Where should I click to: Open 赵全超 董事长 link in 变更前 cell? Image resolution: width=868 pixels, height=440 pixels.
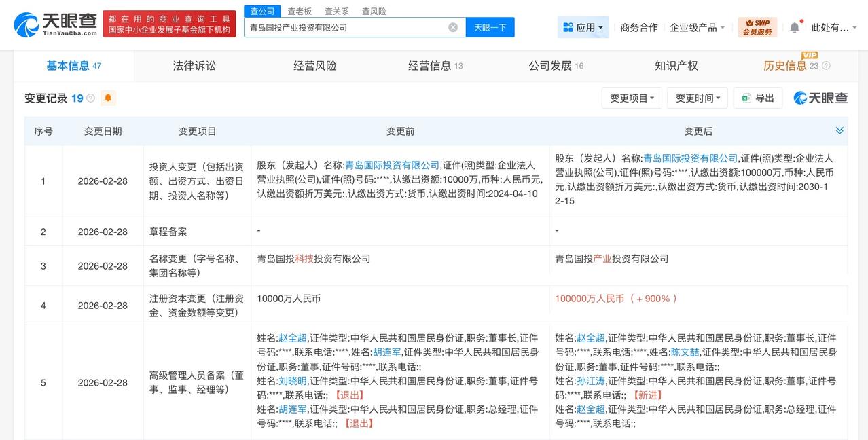coord(292,338)
